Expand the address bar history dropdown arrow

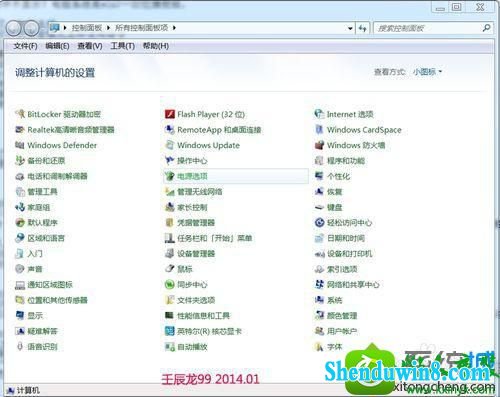(x=350, y=28)
